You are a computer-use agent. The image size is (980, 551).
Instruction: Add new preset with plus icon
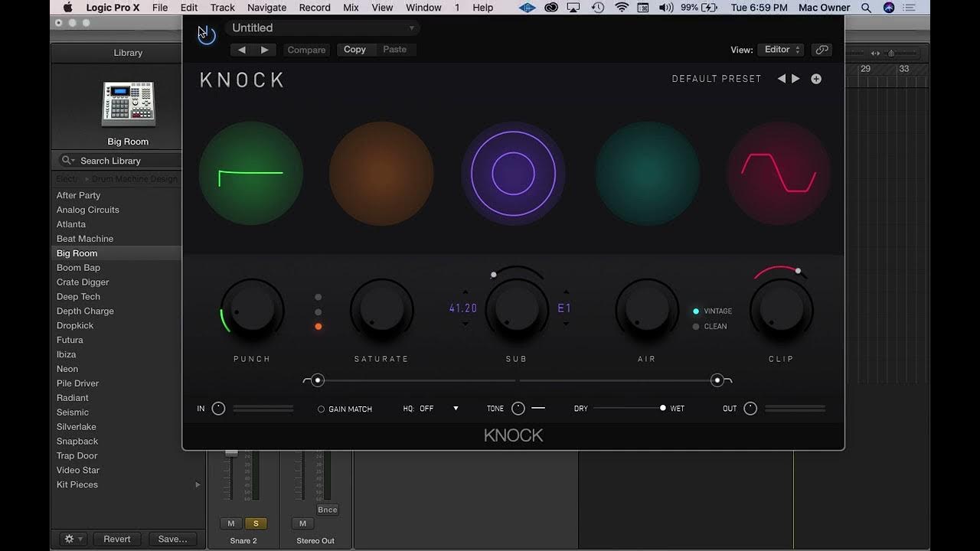(x=816, y=79)
